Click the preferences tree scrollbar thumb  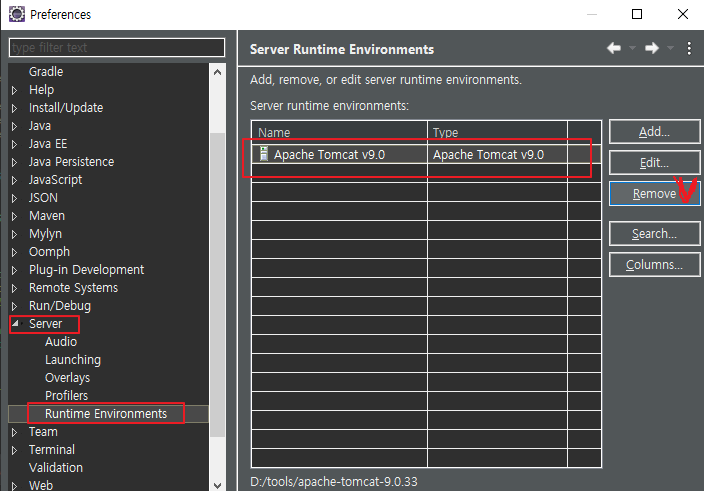click(x=217, y=285)
